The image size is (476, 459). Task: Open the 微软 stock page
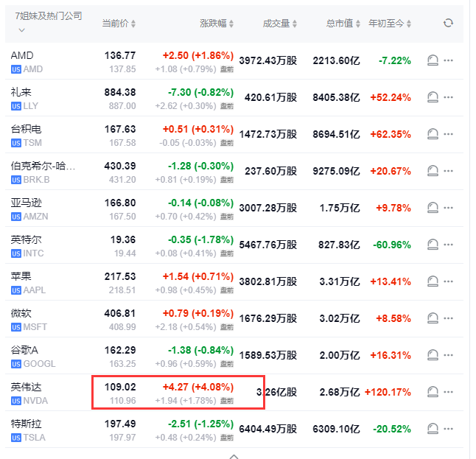pyautogui.click(x=21, y=313)
